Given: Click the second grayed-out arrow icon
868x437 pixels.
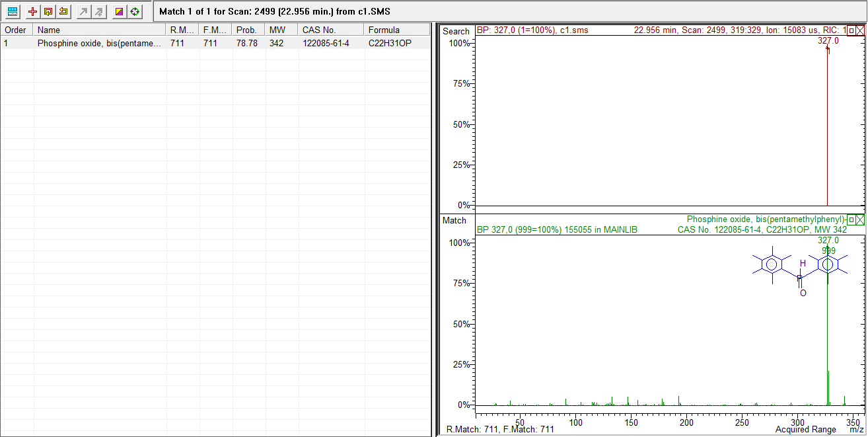Looking at the screenshot, I should [x=98, y=11].
